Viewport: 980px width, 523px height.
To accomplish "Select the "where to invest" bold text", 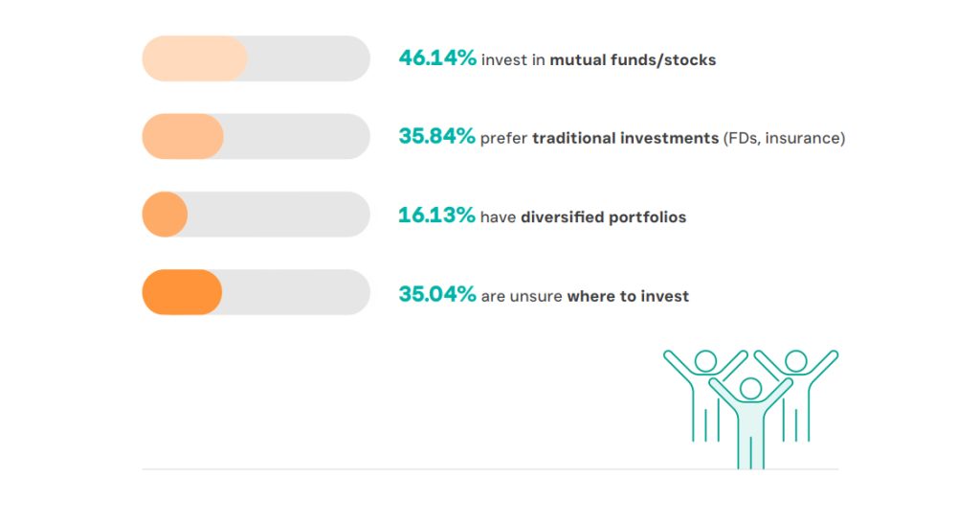I will point(628,296).
